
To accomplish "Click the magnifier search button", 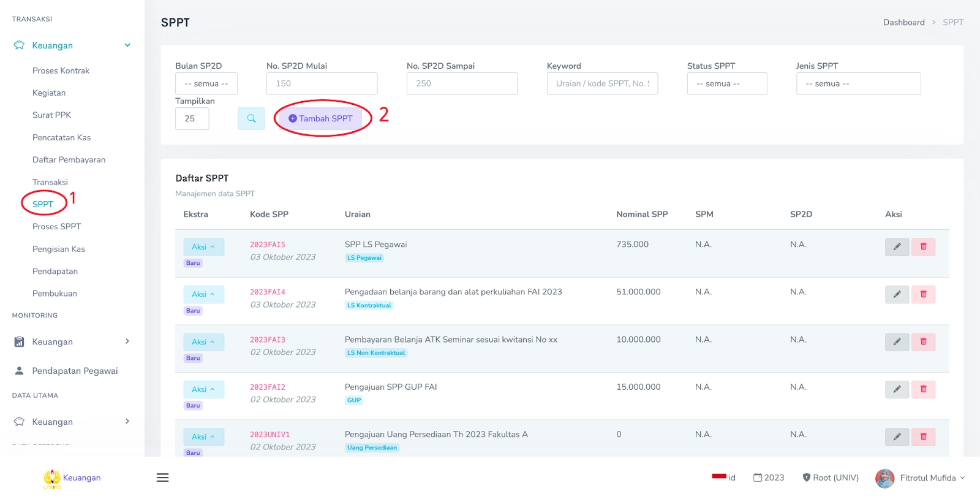I will (x=251, y=118).
